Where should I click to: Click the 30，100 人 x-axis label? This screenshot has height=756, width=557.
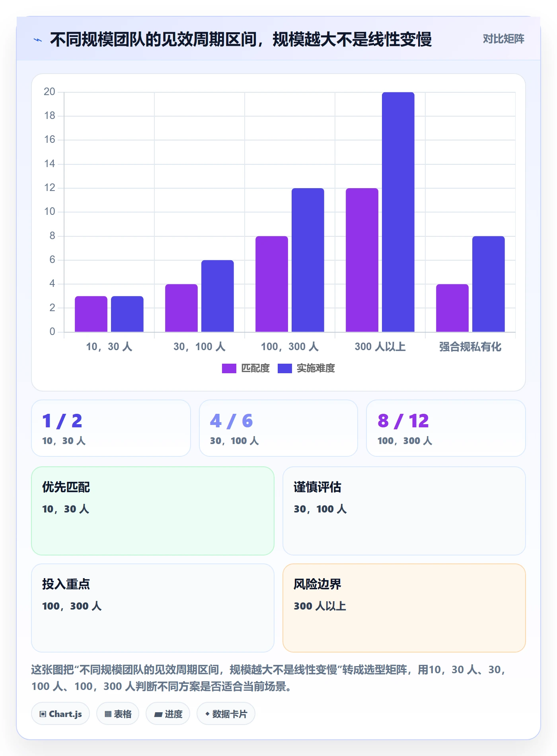tap(199, 347)
